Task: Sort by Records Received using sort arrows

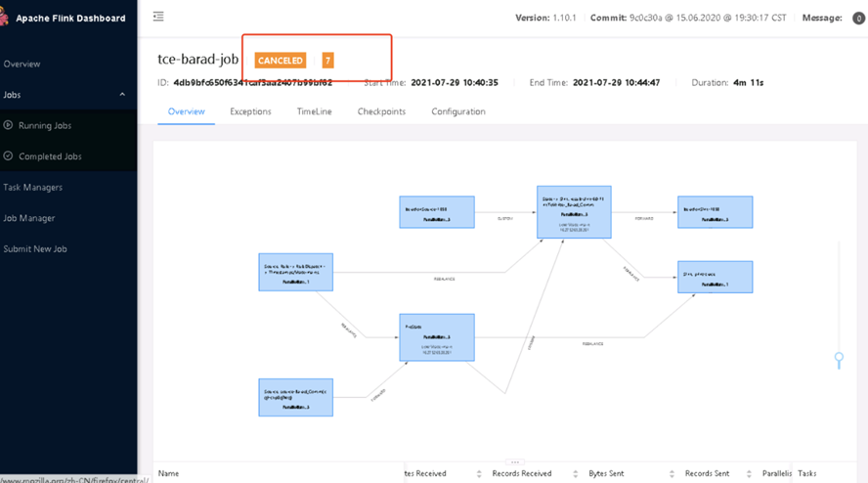Action: 575,473
